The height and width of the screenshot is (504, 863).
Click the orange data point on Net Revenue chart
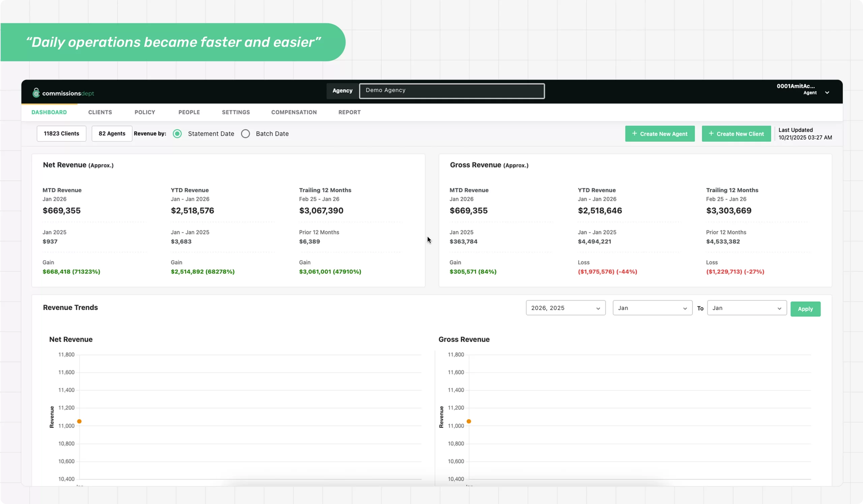click(x=80, y=422)
